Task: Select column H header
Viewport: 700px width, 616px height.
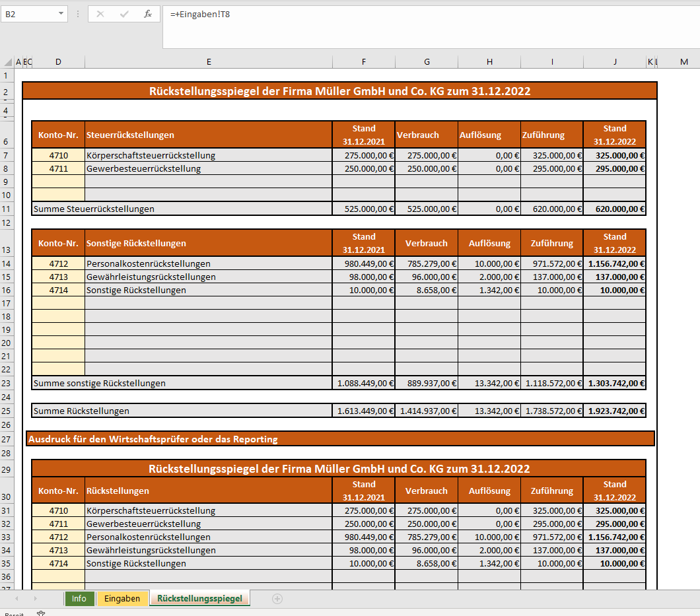Action: [489, 62]
